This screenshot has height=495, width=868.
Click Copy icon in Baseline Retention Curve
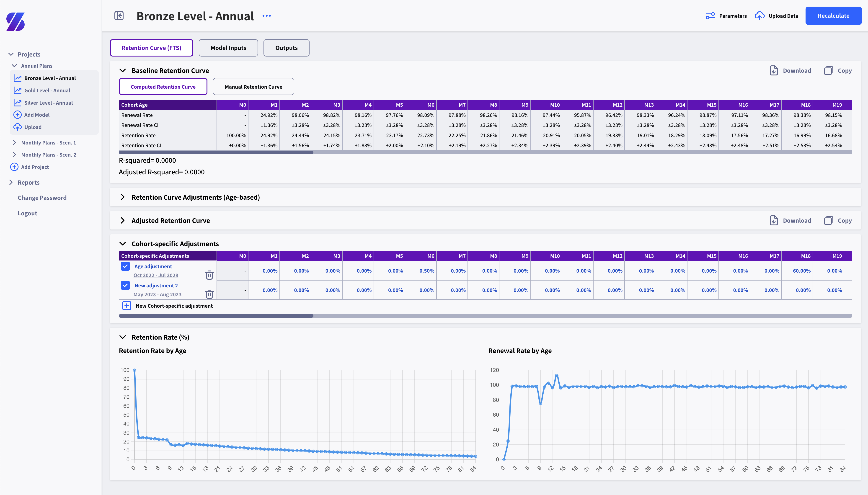pos(829,70)
